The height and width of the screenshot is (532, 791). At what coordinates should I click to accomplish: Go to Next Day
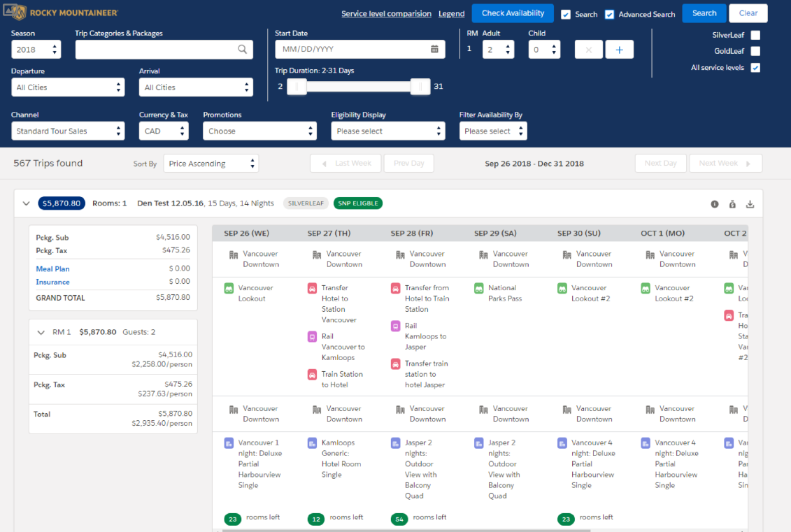pos(660,164)
